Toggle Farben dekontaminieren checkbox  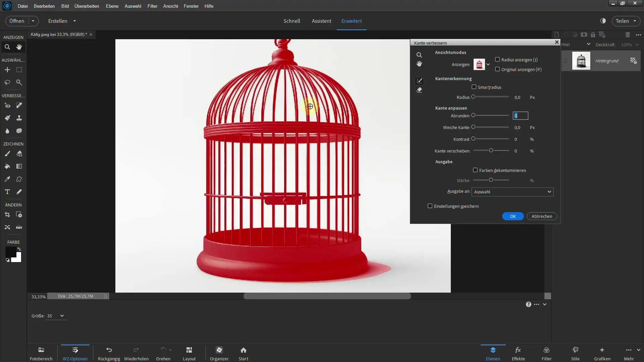click(x=476, y=170)
